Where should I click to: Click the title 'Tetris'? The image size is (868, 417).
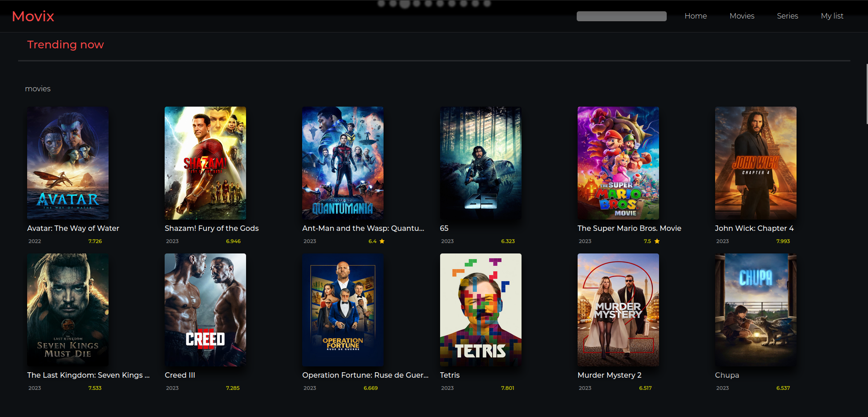450,375
